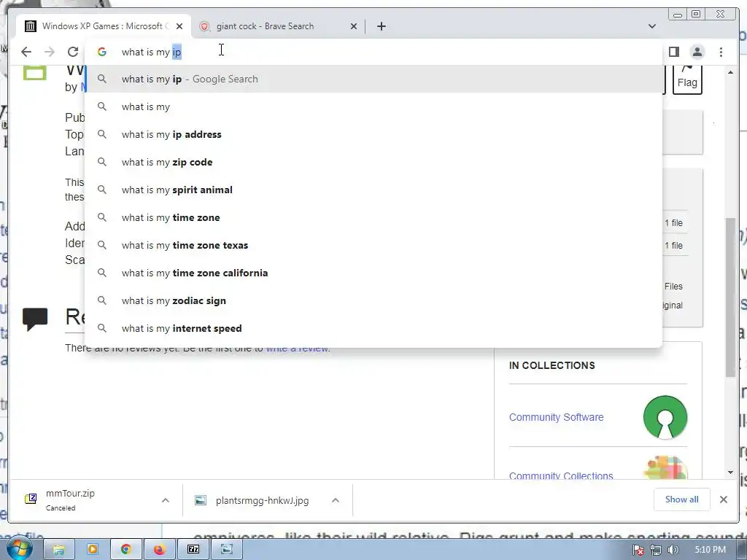The width and height of the screenshot is (747, 560).
Task: Choose suggestion what is my internet speed
Action: click(373, 328)
